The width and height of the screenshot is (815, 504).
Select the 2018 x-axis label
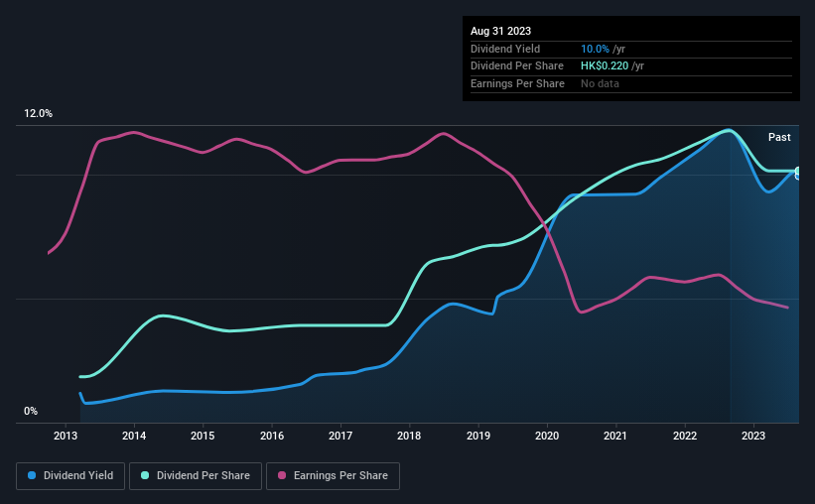(x=409, y=436)
